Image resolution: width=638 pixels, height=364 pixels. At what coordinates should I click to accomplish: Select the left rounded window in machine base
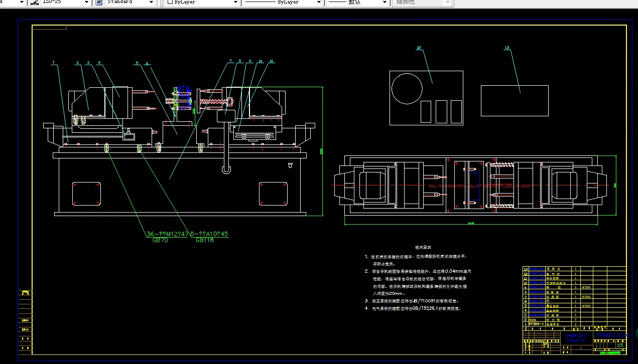click(x=86, y=193)
